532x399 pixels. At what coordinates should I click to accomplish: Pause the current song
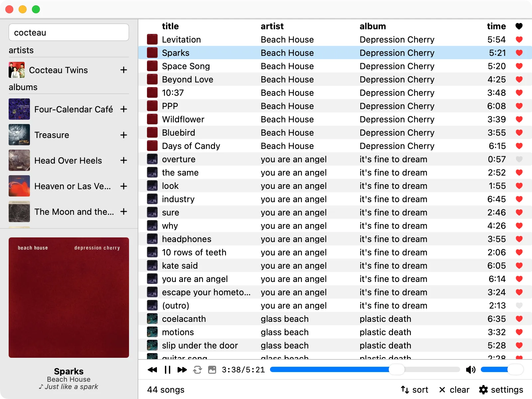[168, 370]
